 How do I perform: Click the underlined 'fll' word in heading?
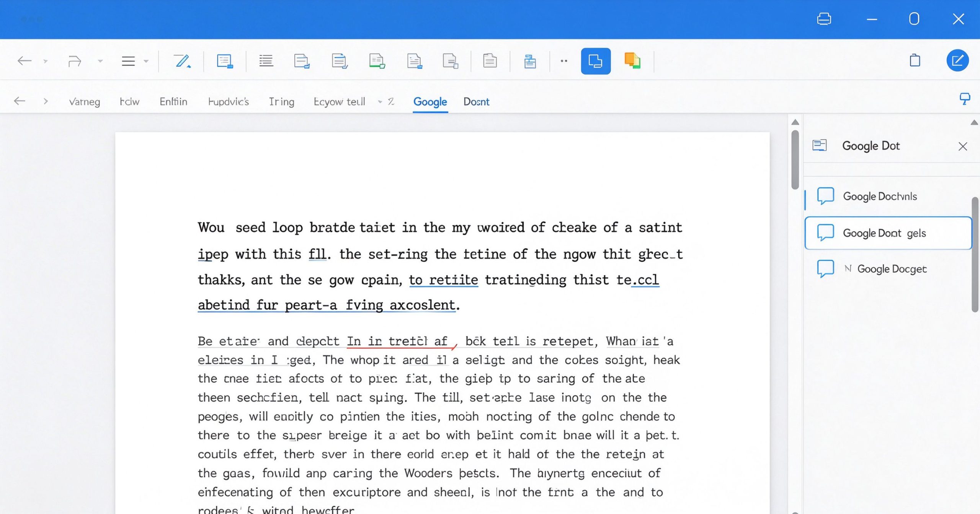(318, 254)
